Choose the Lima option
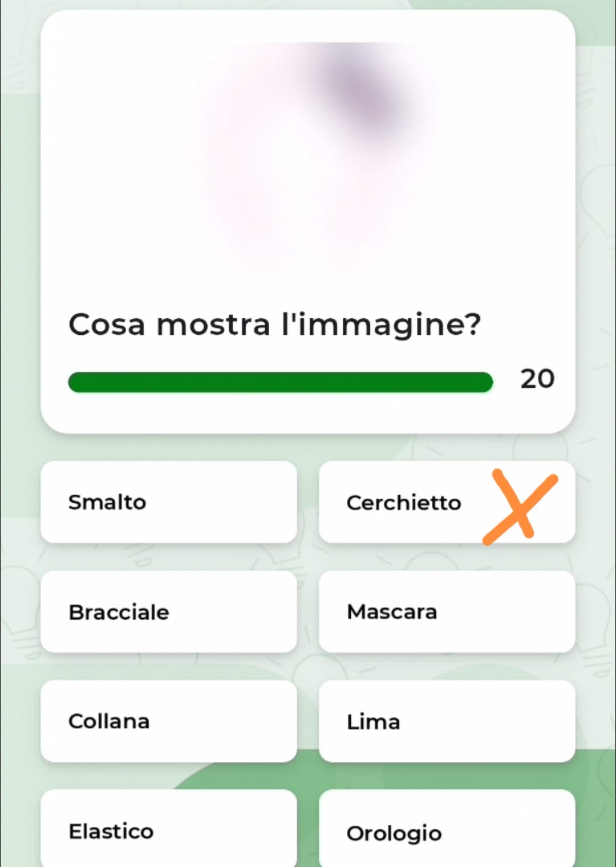Screen dimensions: 616x867 point(447,721)
